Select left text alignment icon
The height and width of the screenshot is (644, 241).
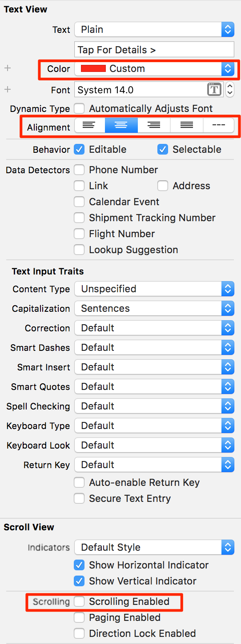[x=89, y=126]
